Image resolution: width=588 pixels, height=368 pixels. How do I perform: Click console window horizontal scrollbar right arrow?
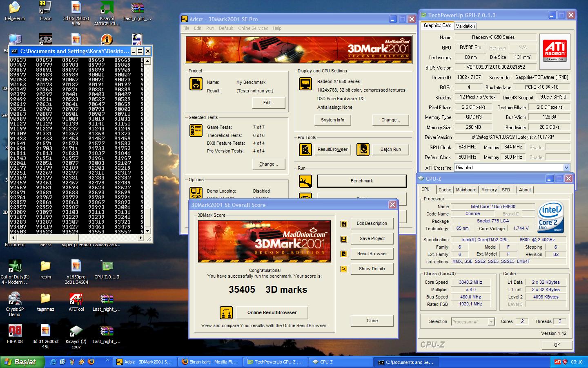[141, 238]
